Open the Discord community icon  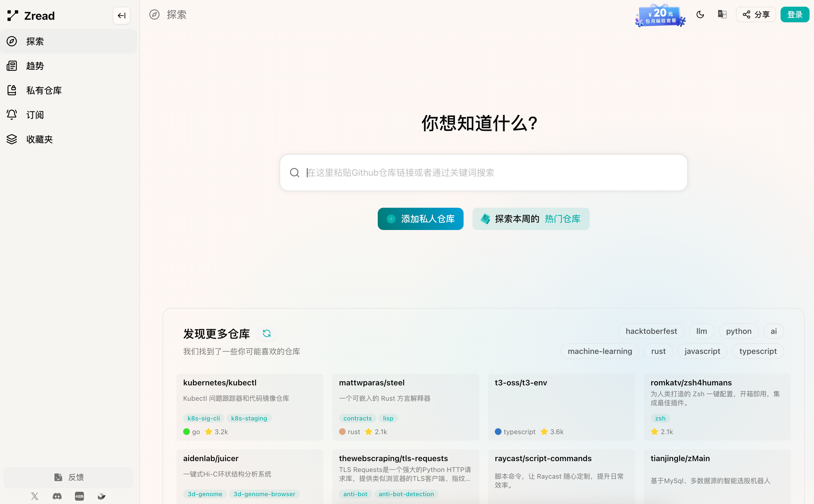(57, 496)
